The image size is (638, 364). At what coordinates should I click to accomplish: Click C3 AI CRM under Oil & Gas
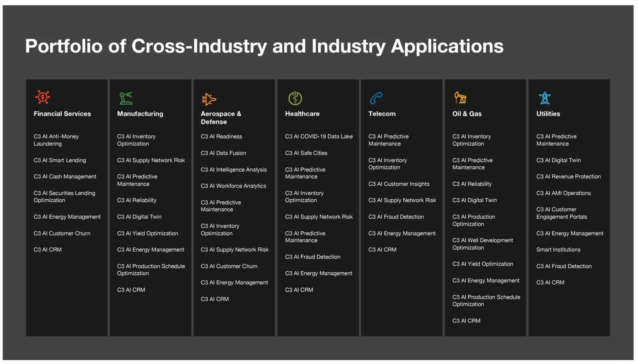tap(466, 321)
